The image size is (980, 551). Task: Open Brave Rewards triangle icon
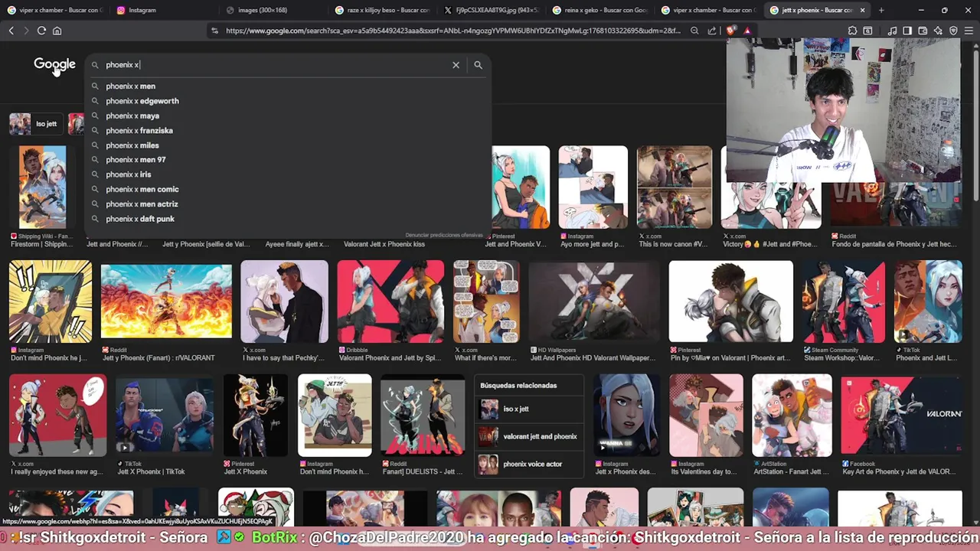click(746, 31)
